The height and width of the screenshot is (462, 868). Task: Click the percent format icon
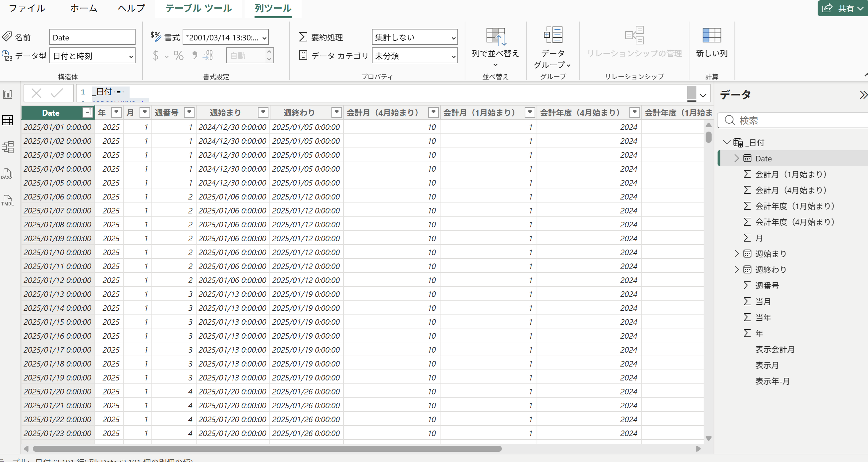(x=178, y=56)
